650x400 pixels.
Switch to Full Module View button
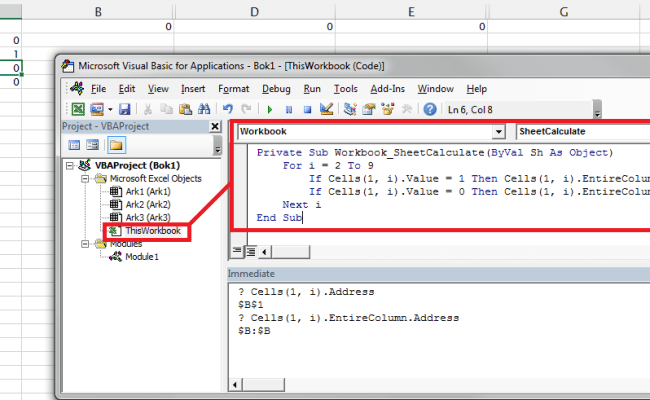tap(251, 251)
